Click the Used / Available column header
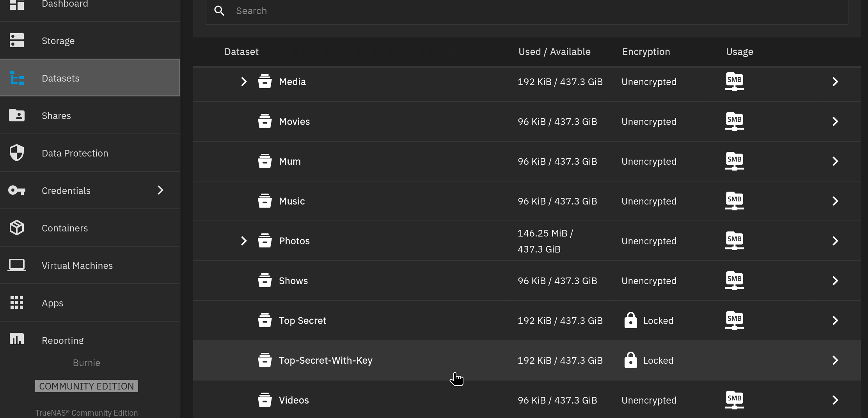The height and width of the screenshot is (418, 868). click(554, 52)
